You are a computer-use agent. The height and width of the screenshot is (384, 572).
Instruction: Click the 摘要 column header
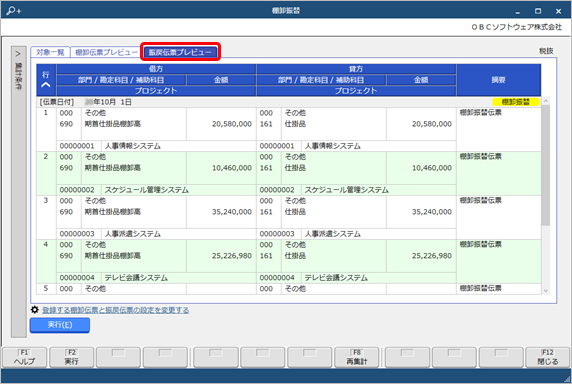(x=498, y=80)
